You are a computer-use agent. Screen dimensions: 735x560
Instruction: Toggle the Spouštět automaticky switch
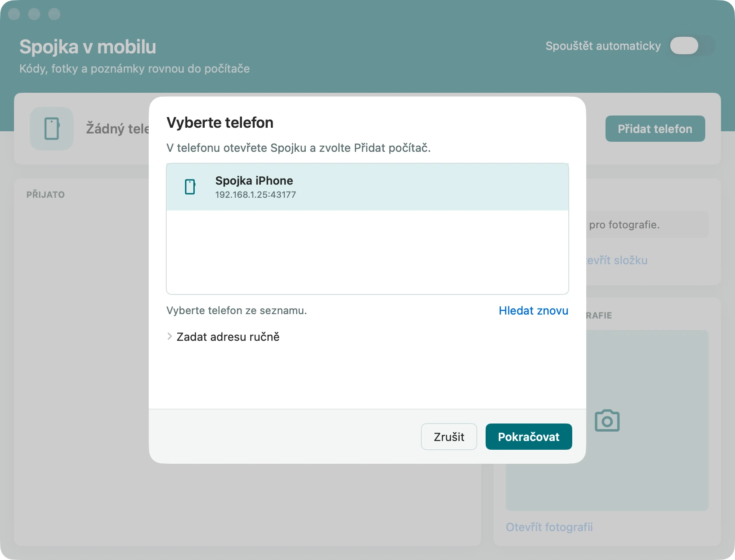coord(693,45)
